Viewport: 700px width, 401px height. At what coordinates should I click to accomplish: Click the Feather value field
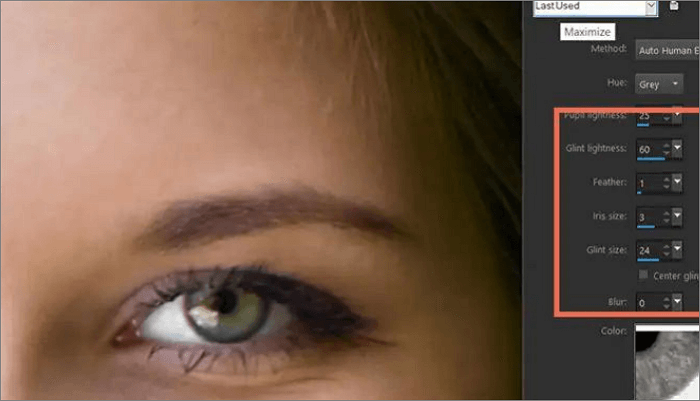point(647,184)
